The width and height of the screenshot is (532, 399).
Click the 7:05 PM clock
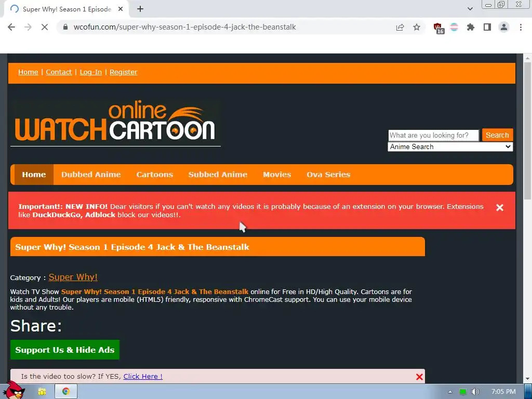503,392
